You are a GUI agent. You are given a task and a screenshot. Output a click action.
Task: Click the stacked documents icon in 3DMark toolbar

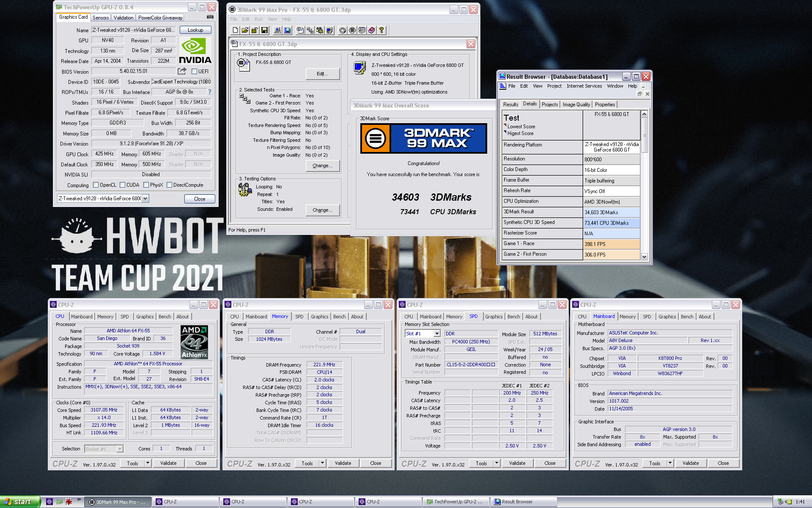pos(362,30)
